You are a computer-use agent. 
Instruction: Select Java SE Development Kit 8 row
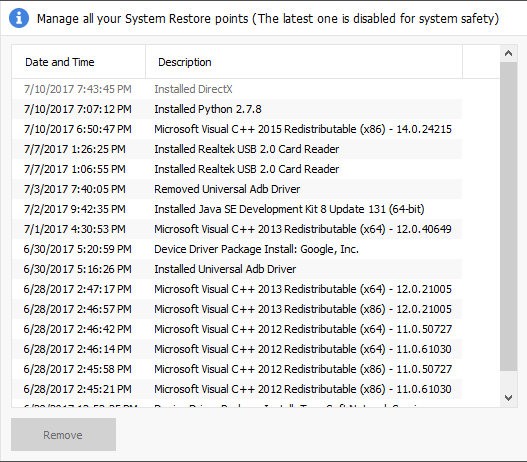point(237,209)
